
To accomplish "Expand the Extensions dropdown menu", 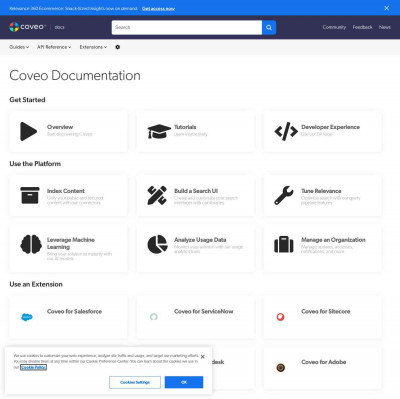I will tap(93, 47).
